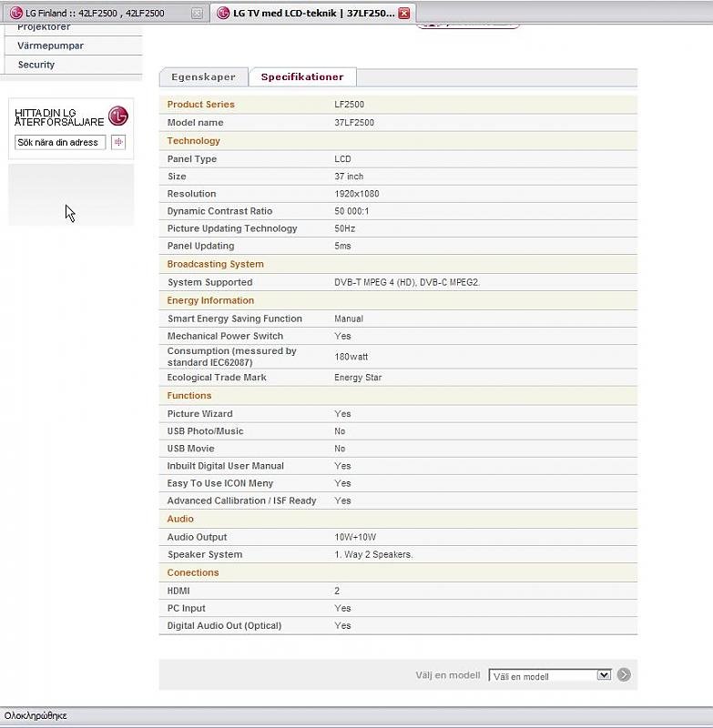Click the Picture Wizard row label
The width and height of the screenshot is (713, 728).
coord(199,414)
